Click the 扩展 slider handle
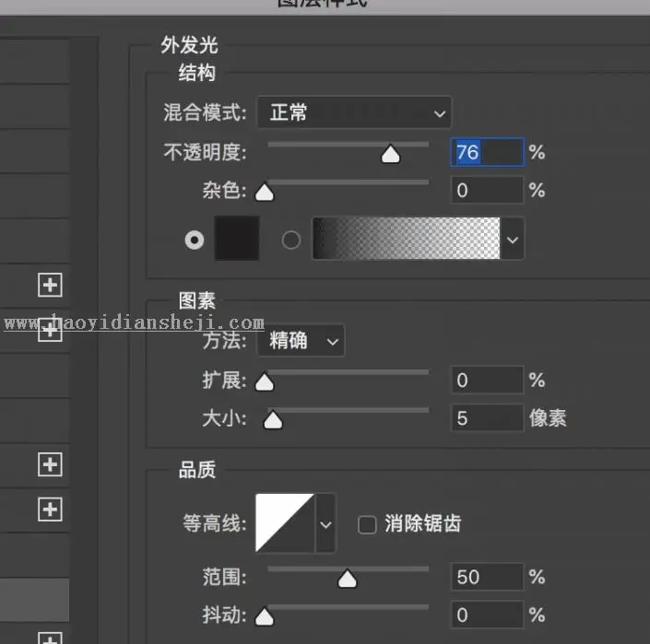The height and width of the screenshot is (644, 650). (265, 381)
